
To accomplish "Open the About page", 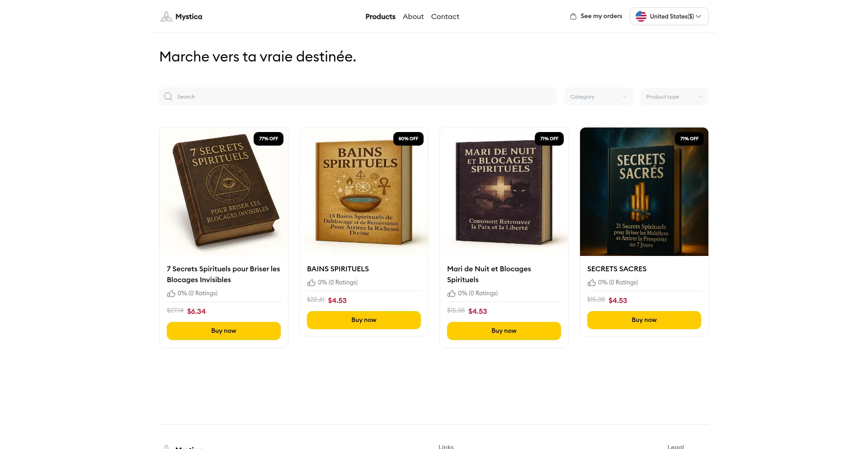I will point(413,17).
